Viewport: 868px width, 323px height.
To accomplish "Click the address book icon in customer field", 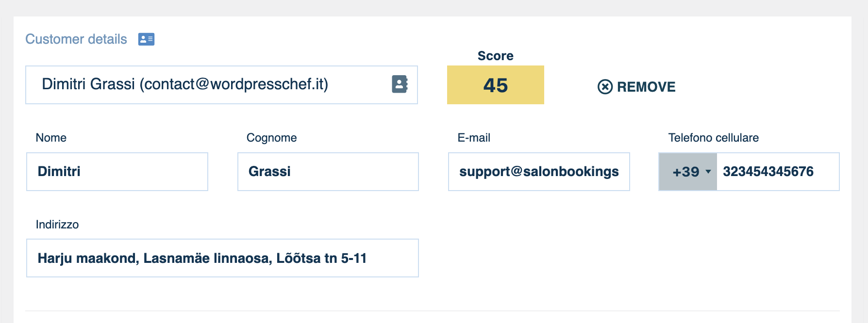I will (400, 84).
